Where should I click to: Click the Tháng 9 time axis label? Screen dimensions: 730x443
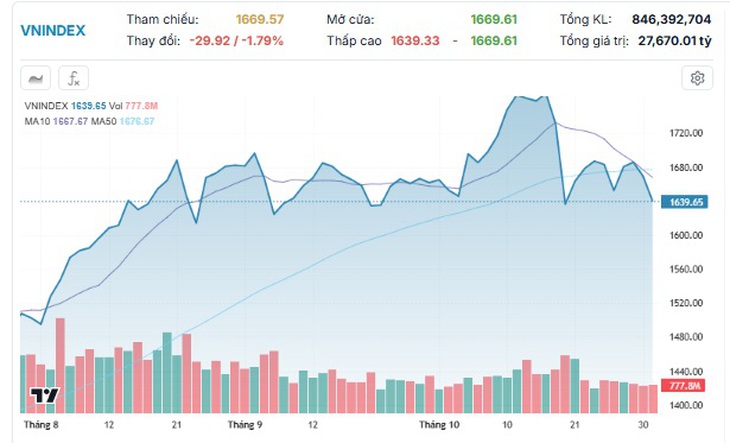245,425
